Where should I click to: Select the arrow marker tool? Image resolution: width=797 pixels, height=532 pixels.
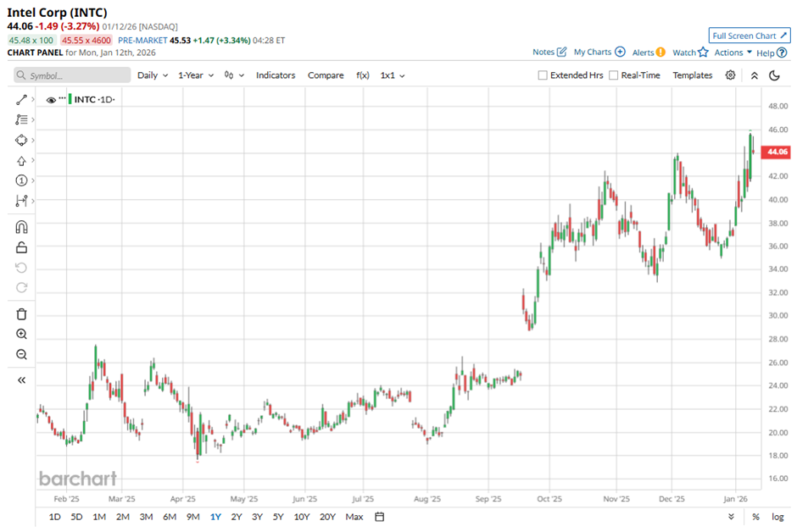pos(21,160)
